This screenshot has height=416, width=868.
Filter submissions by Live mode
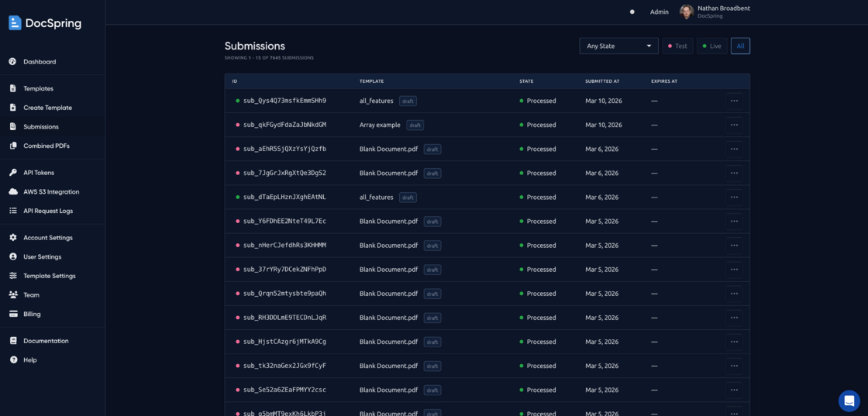pos(711,46)
